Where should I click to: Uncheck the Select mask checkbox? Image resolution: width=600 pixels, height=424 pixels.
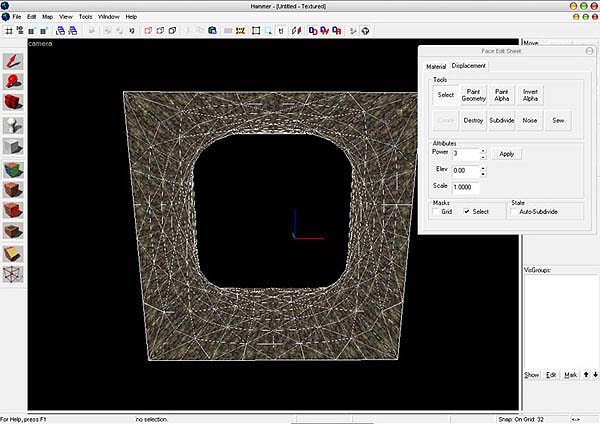tap(466, 212)
